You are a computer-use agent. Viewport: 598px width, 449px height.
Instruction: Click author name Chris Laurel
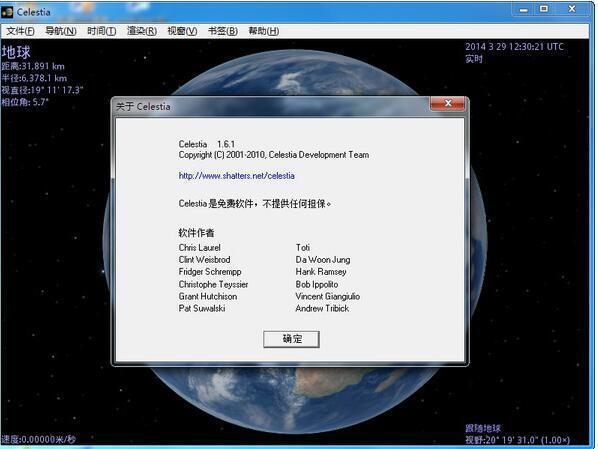click(x=199, y=248)
